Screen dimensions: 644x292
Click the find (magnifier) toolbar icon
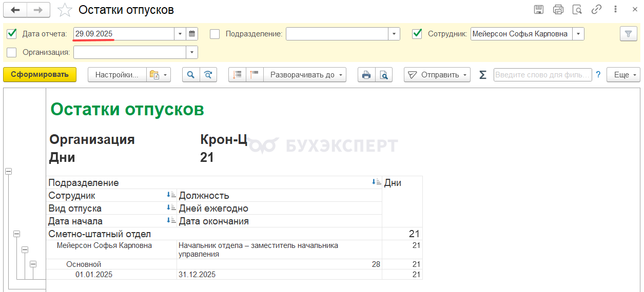coord(191,75)
